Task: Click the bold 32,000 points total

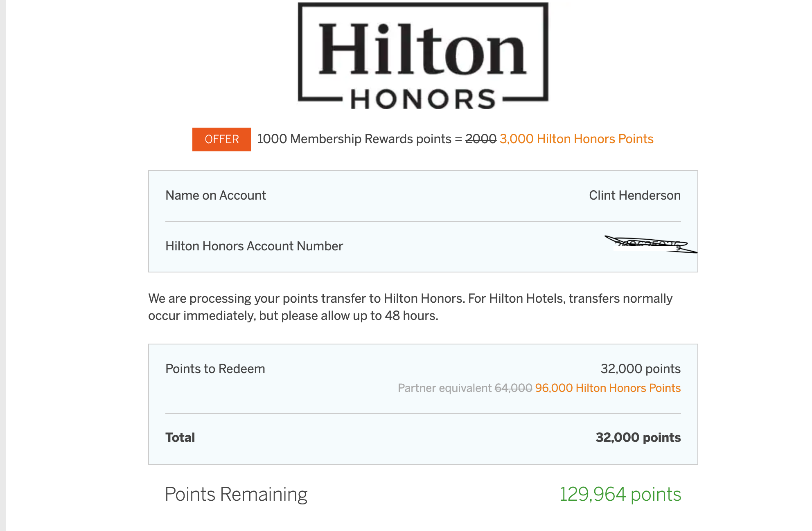Action: [x=638, y=438]
